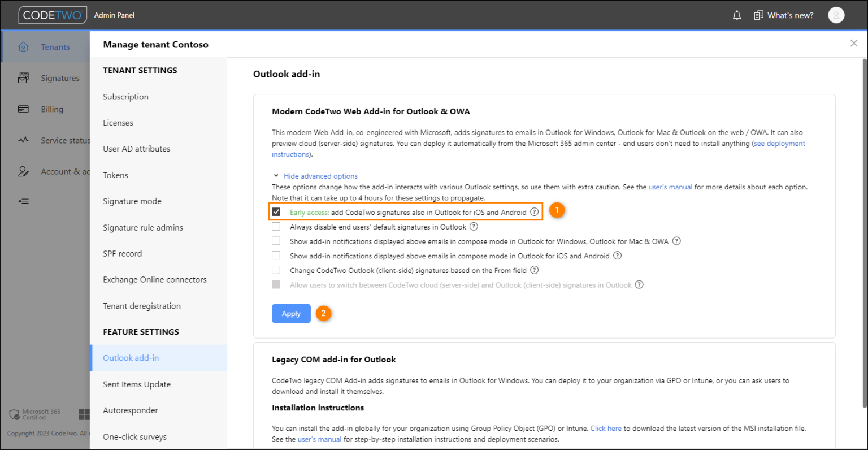The height and width of the screenshot is (450, 868).
Task: Switch to the Sent Items Update settings page
Action: [x=137, y=384]
